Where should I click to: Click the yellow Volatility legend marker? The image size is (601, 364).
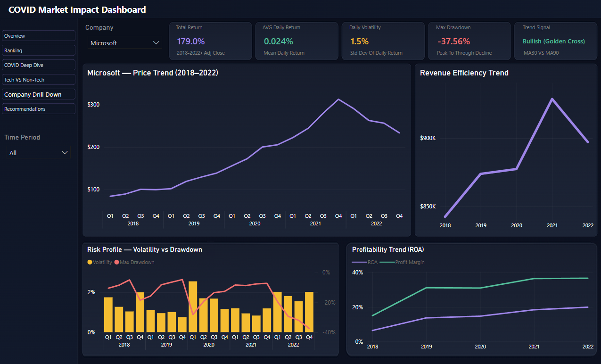[x=90, y=262]
